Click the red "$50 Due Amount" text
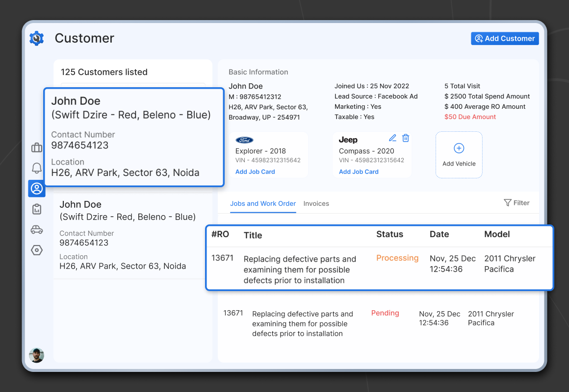569x392 pixels. tap(470, 117)
